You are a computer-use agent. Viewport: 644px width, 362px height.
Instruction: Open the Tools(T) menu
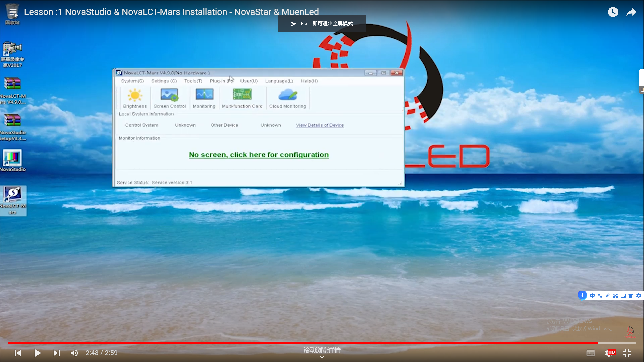click(x=193, y=81)
